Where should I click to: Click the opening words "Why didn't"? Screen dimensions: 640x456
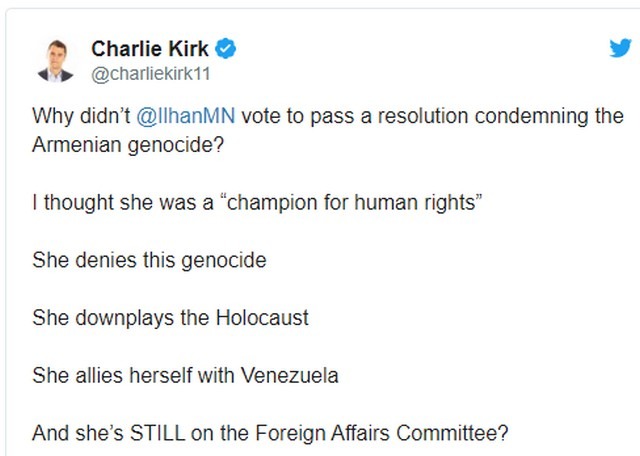[81, 116]
